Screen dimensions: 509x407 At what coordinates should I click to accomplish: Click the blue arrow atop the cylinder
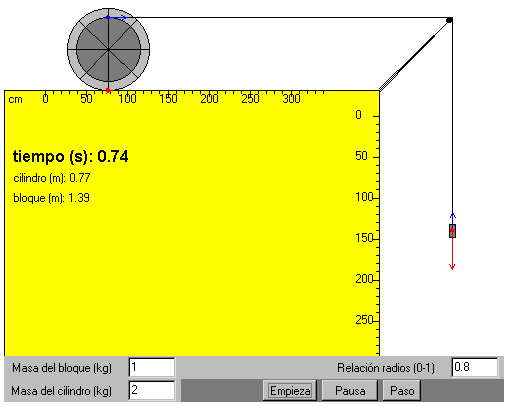117,18
